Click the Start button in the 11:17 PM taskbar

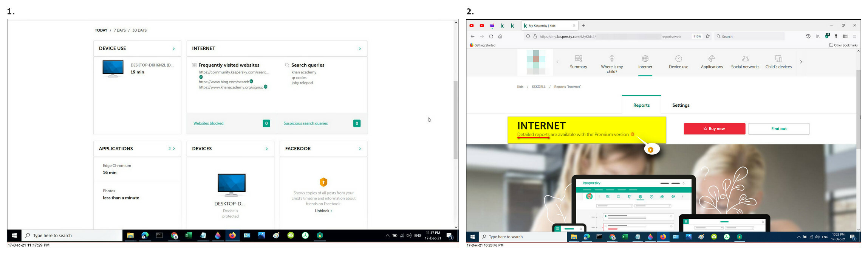14,235
